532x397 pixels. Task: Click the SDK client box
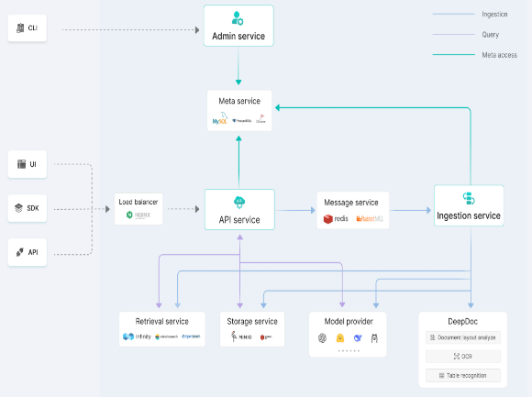pyautogui.click(x=28, y=208)
